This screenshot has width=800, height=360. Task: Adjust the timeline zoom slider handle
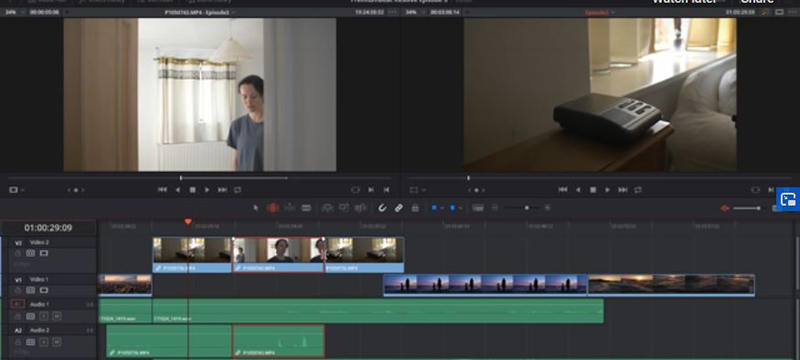point(527,208)
